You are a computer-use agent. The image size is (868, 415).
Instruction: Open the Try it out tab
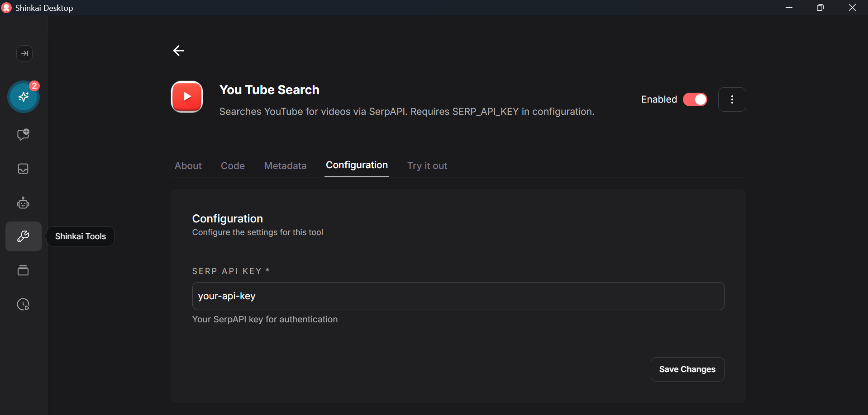point(427,166)
